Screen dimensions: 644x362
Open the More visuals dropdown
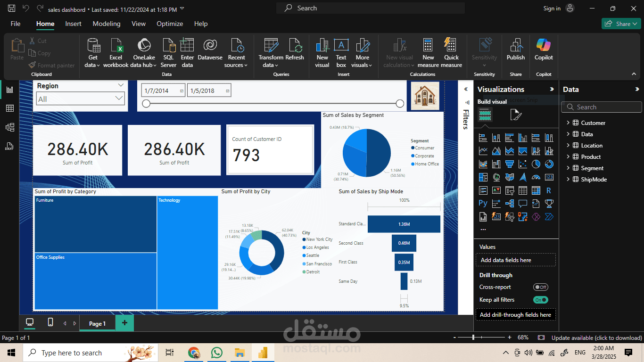point(362,53)
